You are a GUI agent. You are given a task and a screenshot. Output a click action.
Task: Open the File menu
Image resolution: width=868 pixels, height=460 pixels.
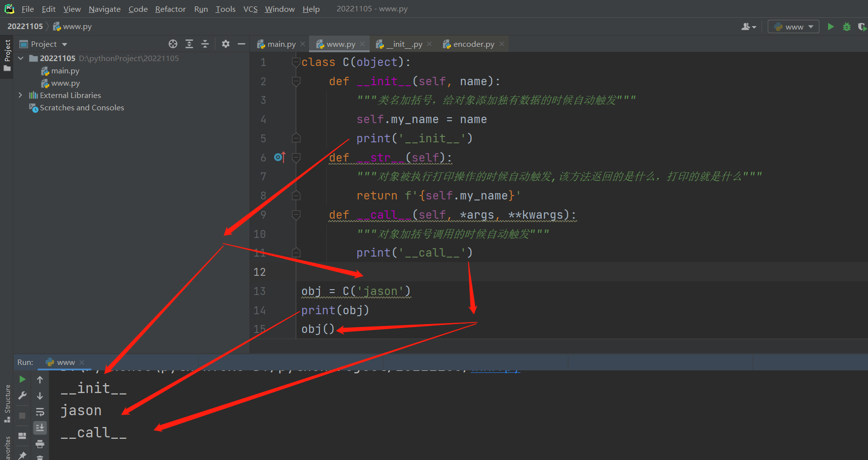click(x=28, y=9)
